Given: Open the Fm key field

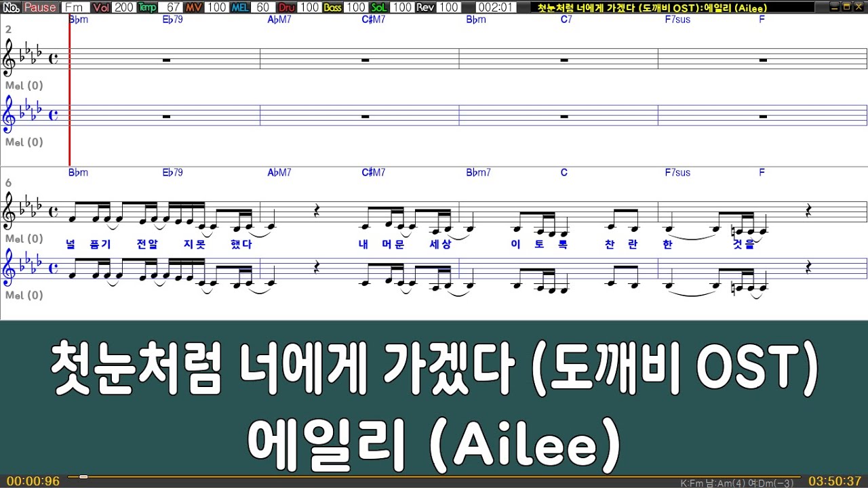Looking at the screenshot, I should (75, 7).
